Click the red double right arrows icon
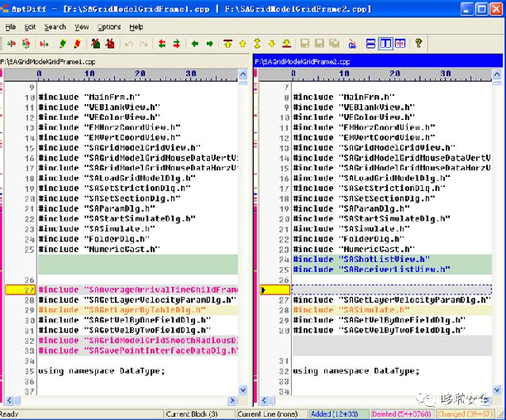The height and width of the screenshot is (420, 506). tap(176, 44)
